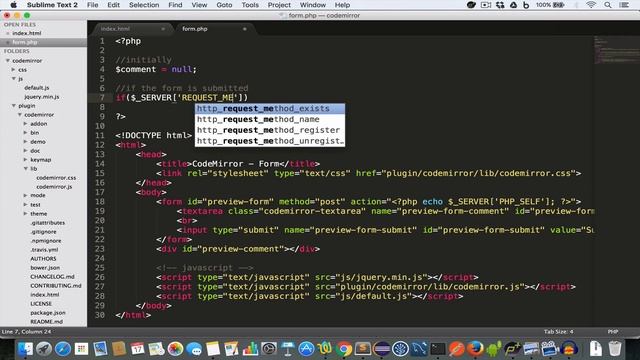Viewport: 640px width, 360px height.
Task: Open codemirror.css in sidebar
Action: [x=56, y=178]
